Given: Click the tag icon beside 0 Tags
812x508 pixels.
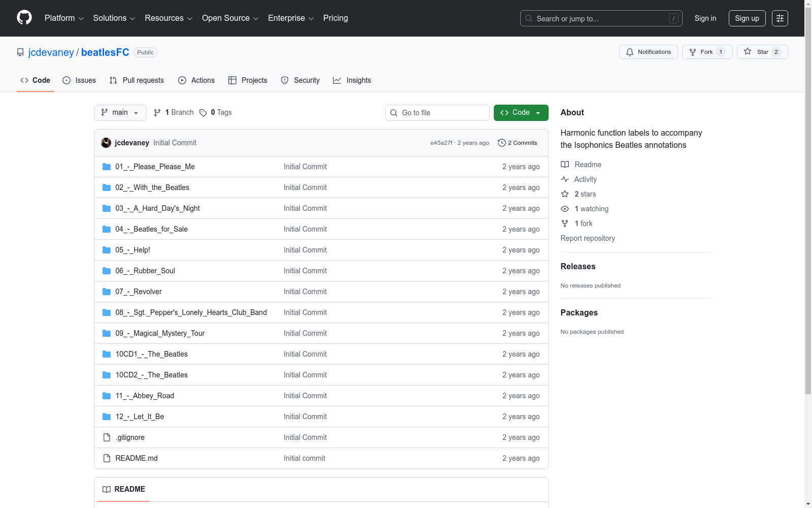Looking at the screenshot, I should point(203,113).
